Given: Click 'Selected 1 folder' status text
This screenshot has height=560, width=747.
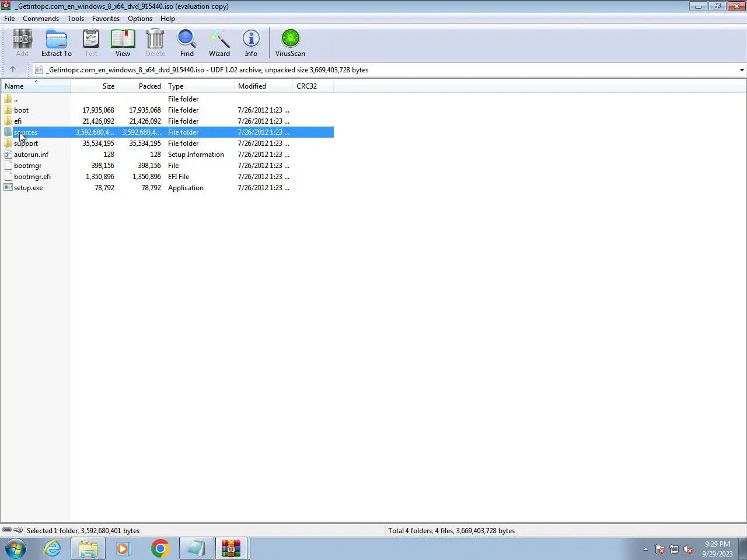Looking at the screenshot, I should tap(83, 531).
